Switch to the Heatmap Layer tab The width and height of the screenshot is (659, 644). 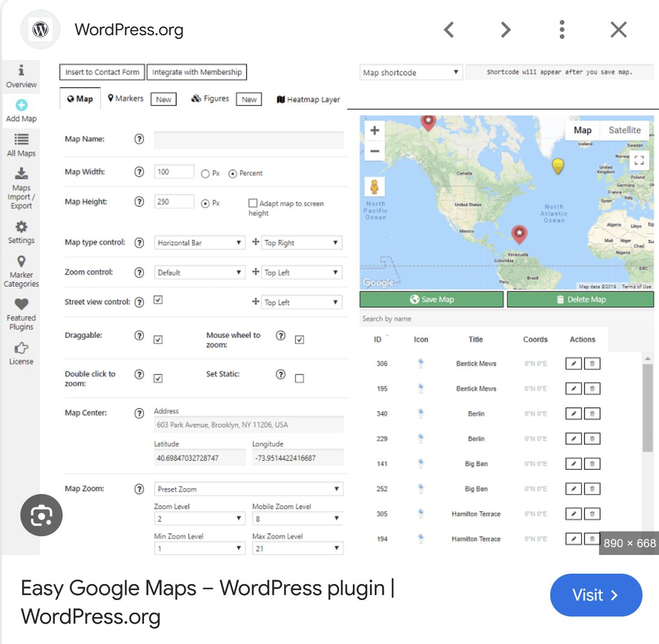[x=308, y=99]
